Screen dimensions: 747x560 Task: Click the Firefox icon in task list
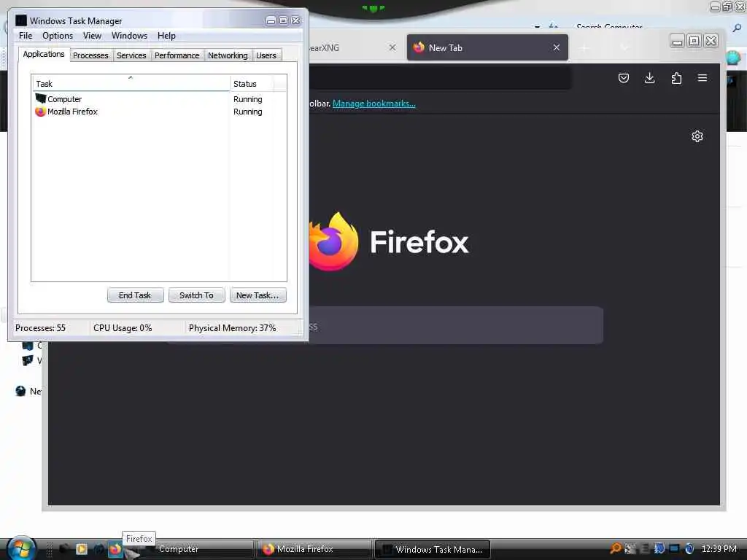click(41, 112)
